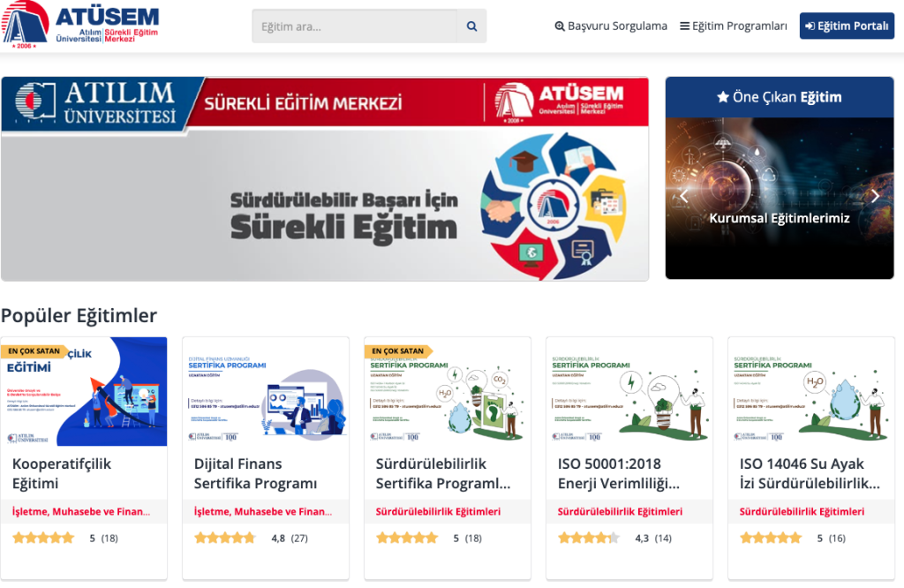Show next featured training with right arrow
The height and width of the screenshot is (588, 904).
875,196
